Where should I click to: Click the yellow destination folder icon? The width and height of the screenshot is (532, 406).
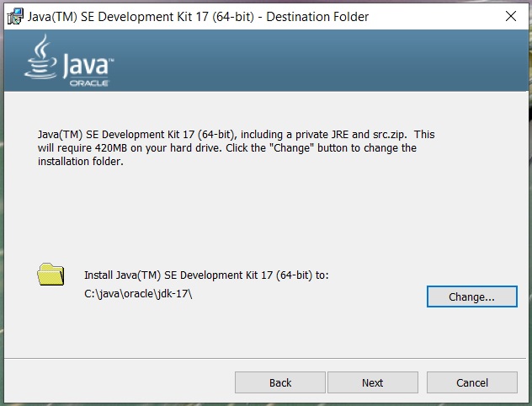pos(51,275)
